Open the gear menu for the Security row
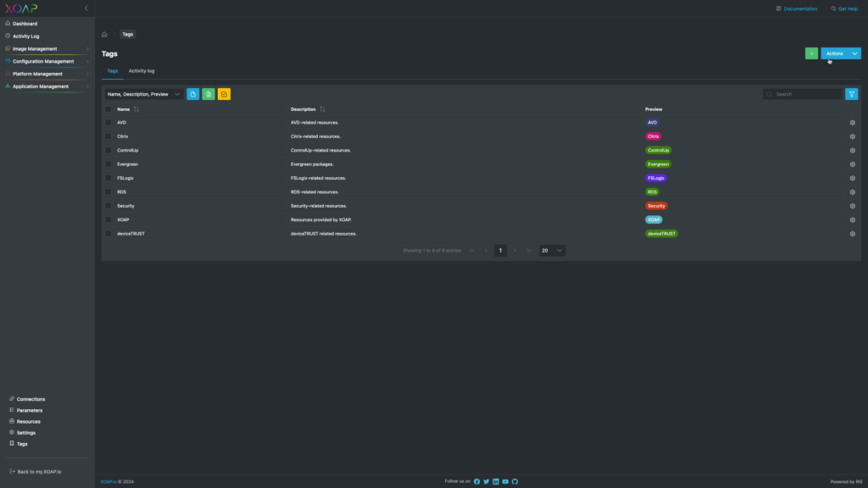Image resolution: width=868 pixels, height=488 pixels. pos(853,206)
